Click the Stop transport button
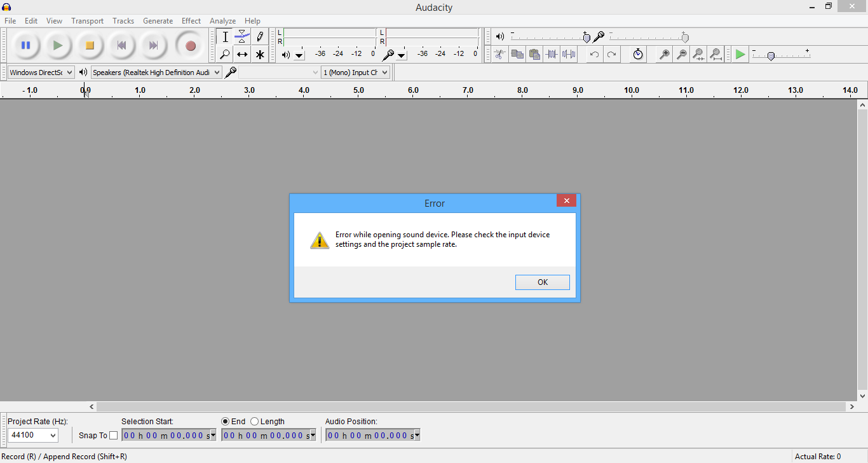The width and height of the screenshot is (868, 463). click(x=90, y=45)
